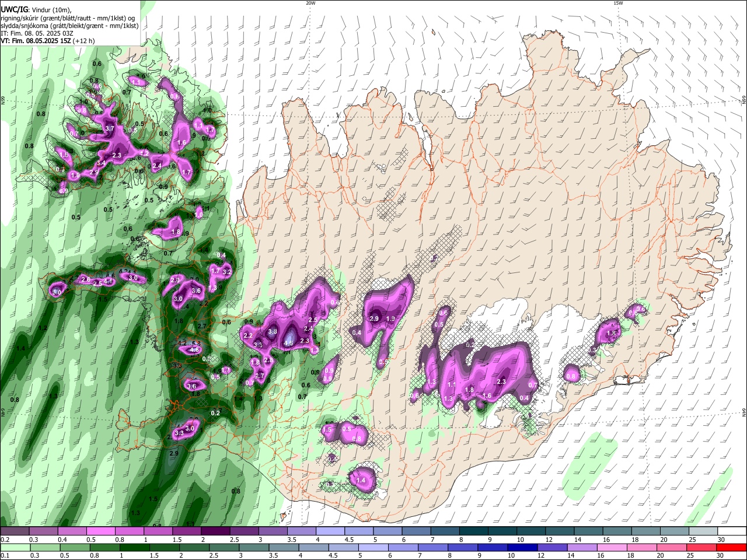Select the 'IT: Fim. 08. 05. 2025 03Z' line
The image size is (747, 560).
click(37, 33)
